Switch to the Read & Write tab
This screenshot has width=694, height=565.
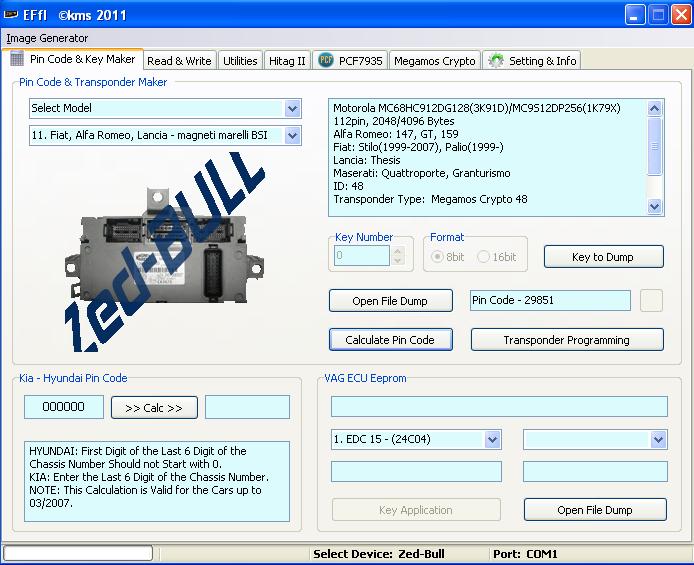click(x=179, y=61)
